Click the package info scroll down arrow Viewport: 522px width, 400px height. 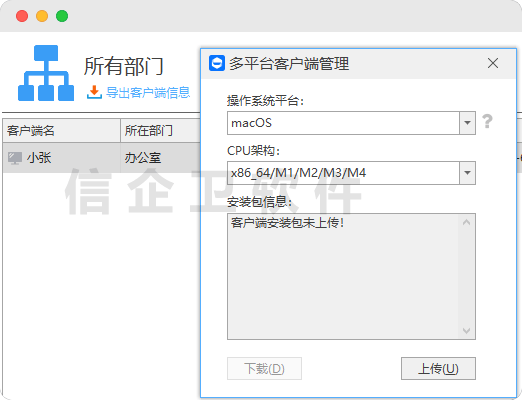[x=467, y=330]
